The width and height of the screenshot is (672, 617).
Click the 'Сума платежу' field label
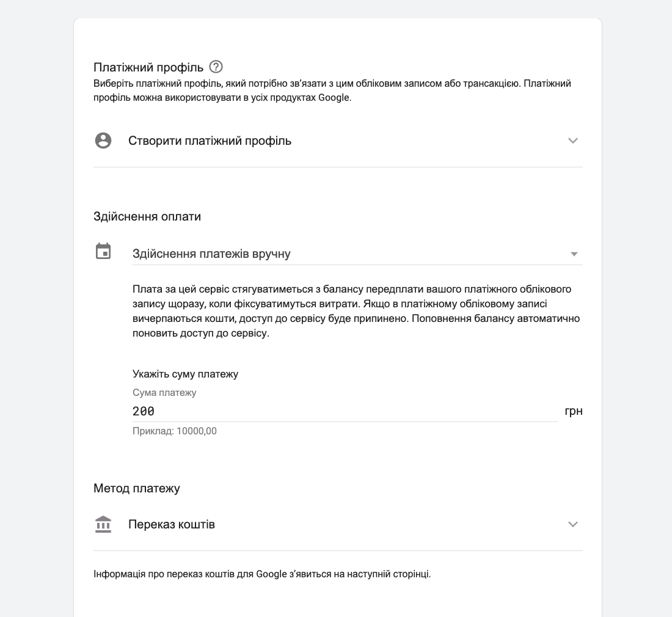164,393
